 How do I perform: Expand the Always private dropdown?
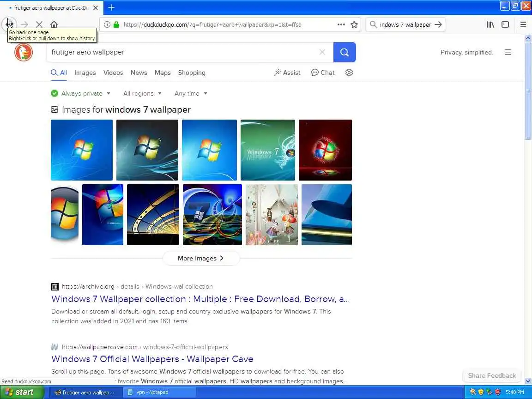pos(81,93)
